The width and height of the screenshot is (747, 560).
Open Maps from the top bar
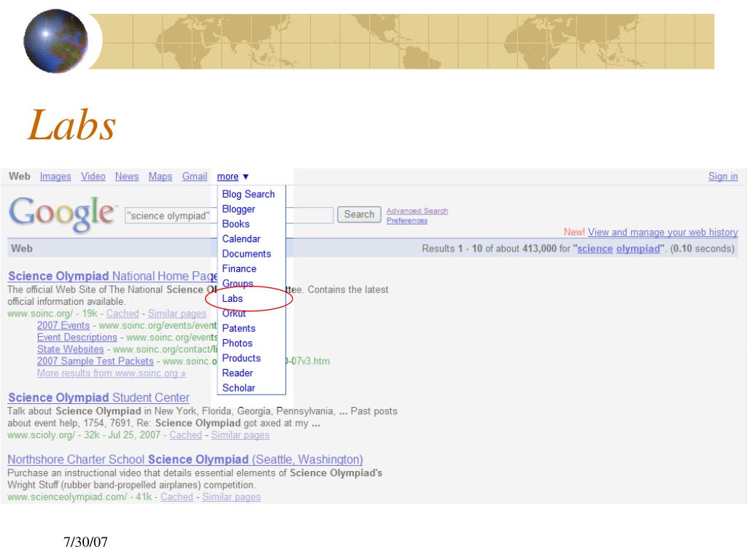coord(160,176)
